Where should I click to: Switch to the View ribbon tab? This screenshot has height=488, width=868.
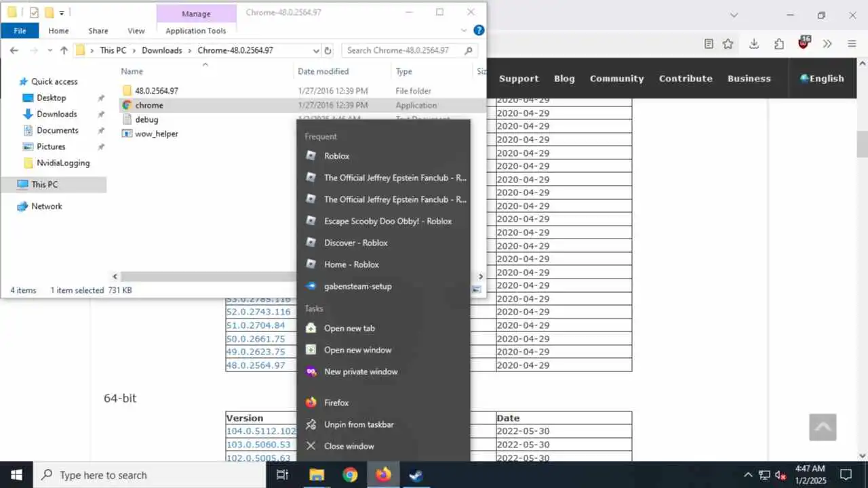coord(136,30)
